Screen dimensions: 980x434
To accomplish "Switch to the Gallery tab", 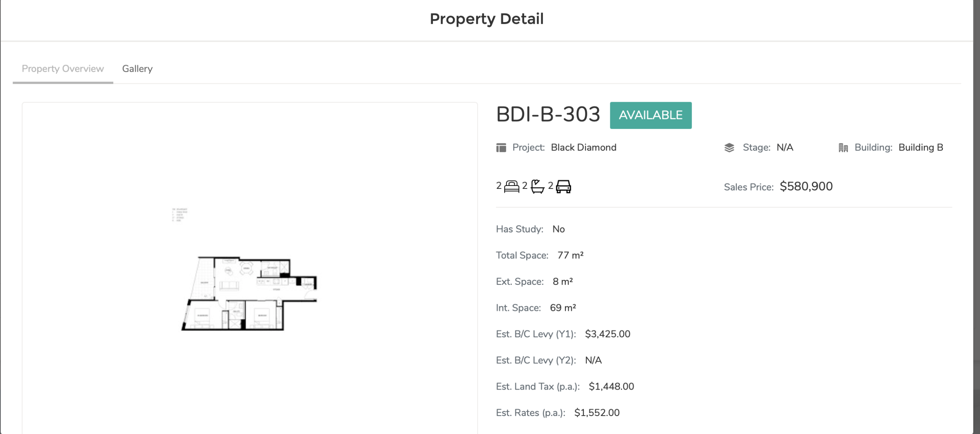I will click(137, 69).
